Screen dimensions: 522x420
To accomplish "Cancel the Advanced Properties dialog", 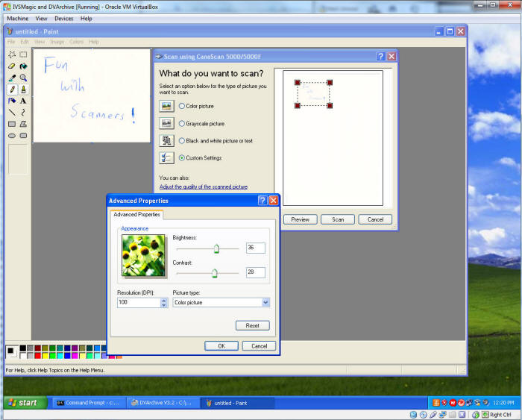I will pyautogui.click(x=259, y=346).
